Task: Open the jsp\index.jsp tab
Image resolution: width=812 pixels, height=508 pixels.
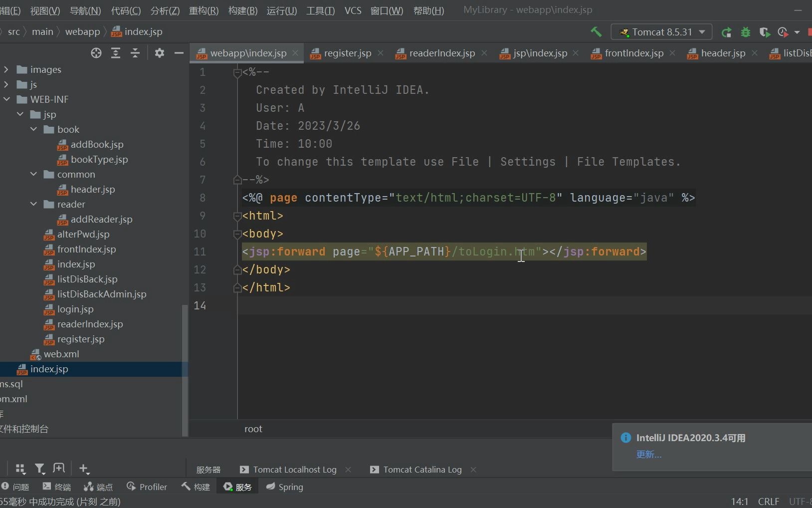Action: point(540,53)
